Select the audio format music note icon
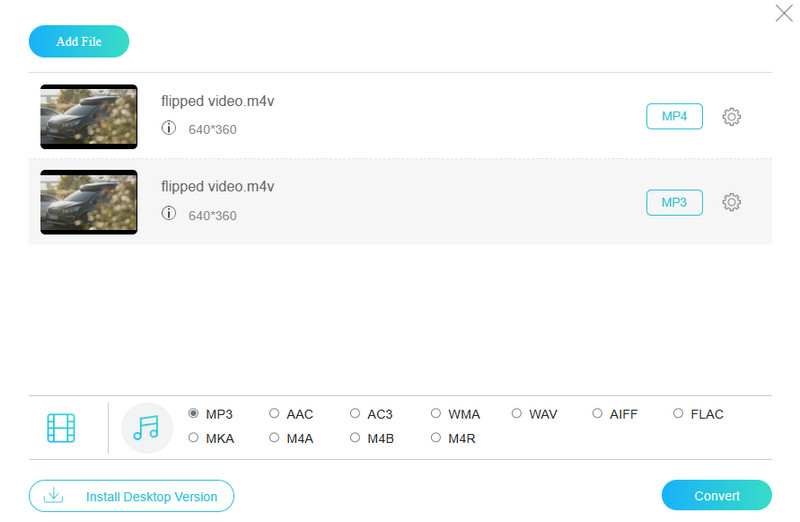This screenshot has width=800, height=522. (146, 428)
